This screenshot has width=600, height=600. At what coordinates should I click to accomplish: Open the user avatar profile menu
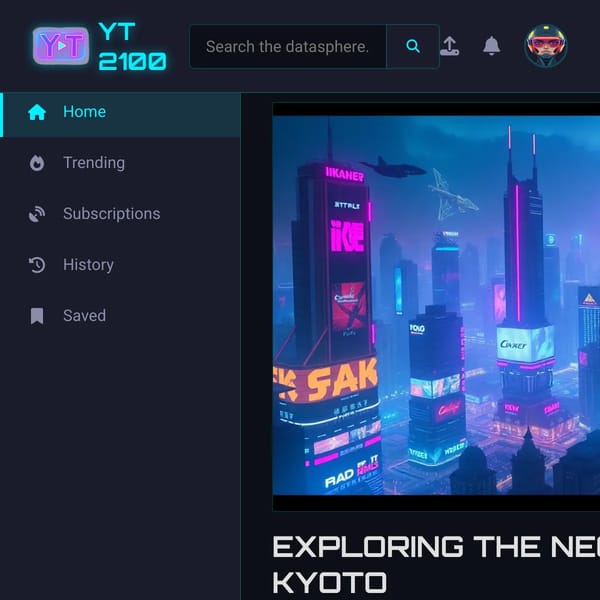point(546,46)
